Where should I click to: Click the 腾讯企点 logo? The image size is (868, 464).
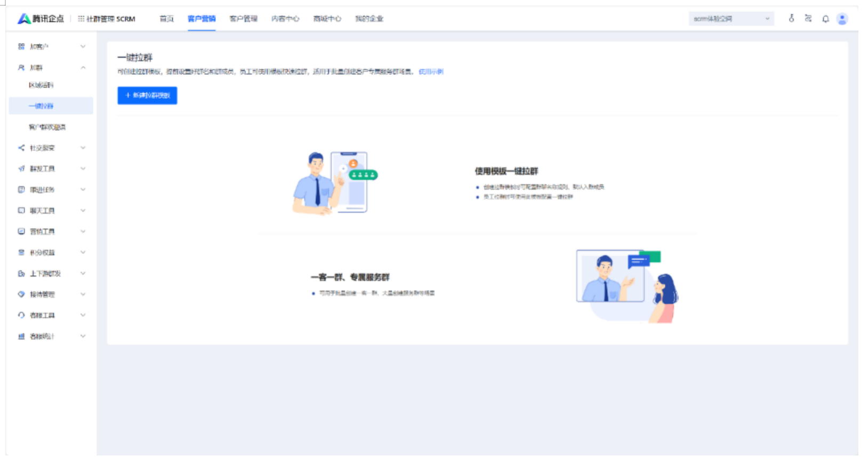click(x=41, y=19)
